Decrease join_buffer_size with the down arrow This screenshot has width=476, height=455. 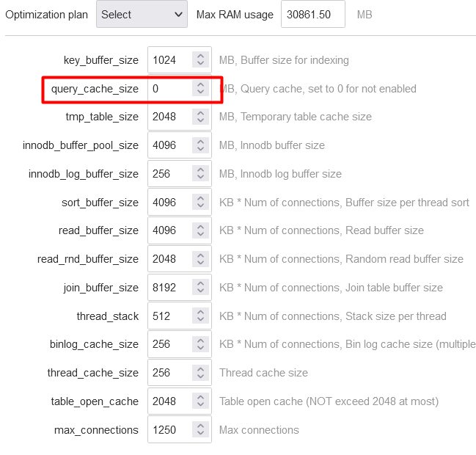coord(200,291)
